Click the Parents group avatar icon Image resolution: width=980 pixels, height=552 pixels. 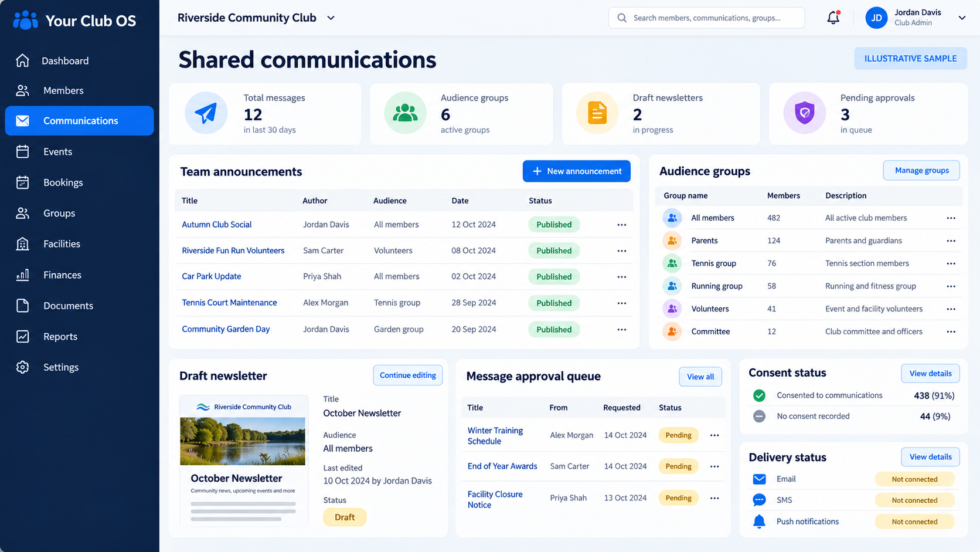[672, 241]
